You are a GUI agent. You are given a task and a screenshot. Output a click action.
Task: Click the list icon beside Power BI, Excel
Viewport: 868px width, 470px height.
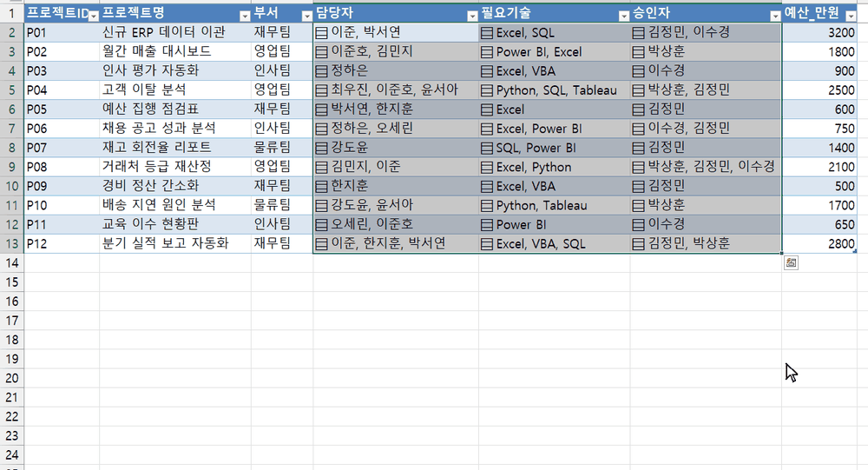pyautogui.click(x=487, y=52)
